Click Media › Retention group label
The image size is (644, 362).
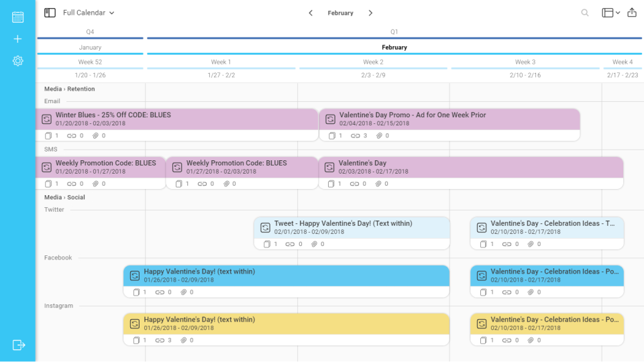pyautogui.click(x=69, y=88)
